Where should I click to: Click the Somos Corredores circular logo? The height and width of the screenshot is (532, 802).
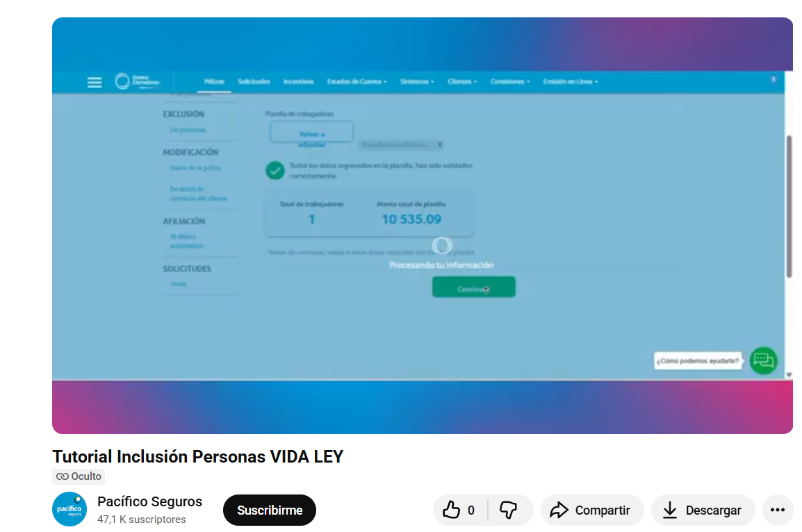point(123,81)
